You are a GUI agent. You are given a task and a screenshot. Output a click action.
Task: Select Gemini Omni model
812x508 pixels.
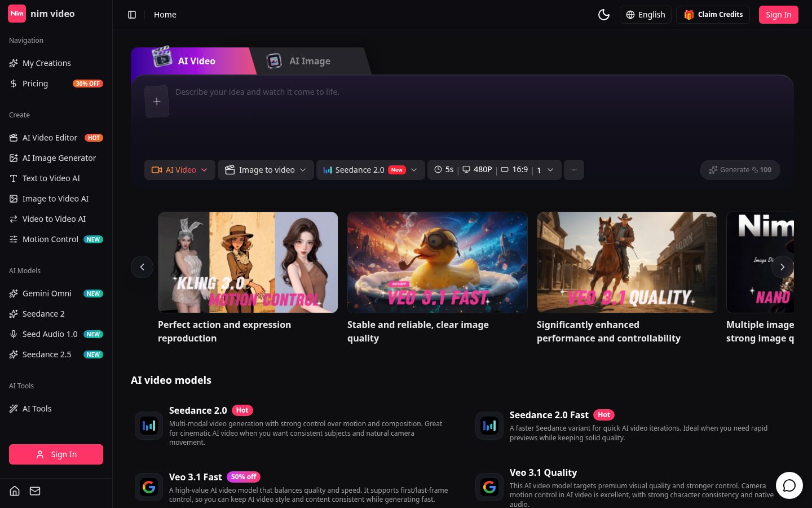pyautogui.click(x=56, y=294)
